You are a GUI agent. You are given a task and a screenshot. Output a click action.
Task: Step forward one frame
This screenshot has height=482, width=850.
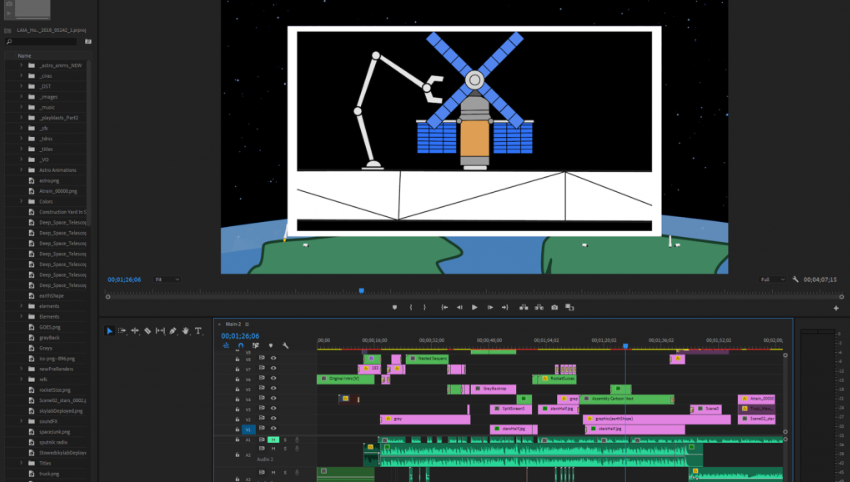pyautogui.click(x=490, y=307)
